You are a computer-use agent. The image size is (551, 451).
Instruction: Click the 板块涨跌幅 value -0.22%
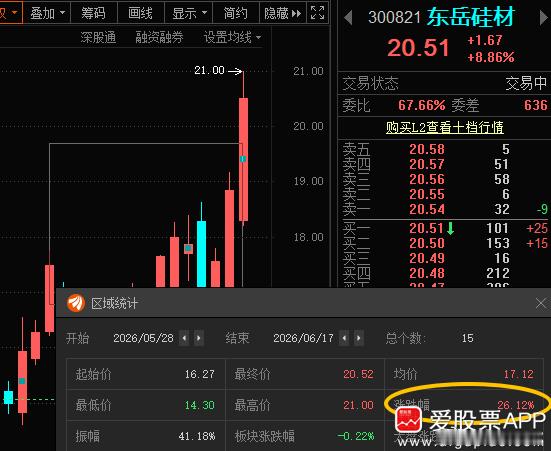pyautogui.click(x=356, y=437)
